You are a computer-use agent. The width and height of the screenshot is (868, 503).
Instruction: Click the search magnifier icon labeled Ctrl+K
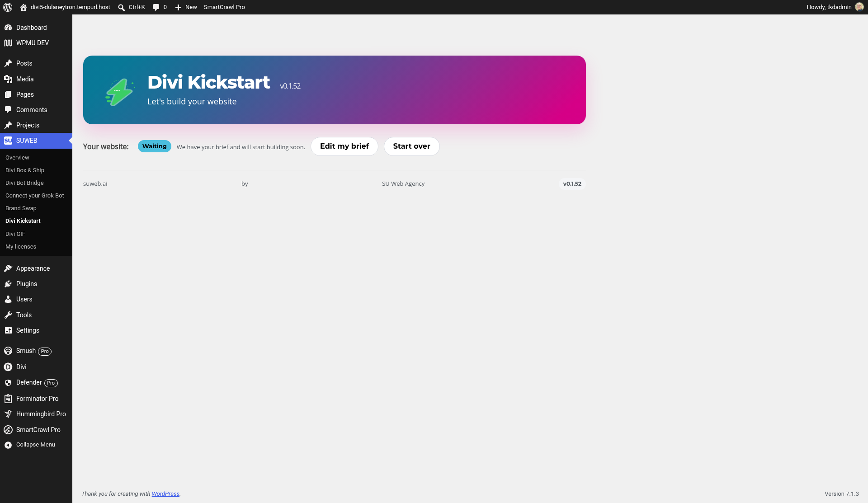point(121,7)
